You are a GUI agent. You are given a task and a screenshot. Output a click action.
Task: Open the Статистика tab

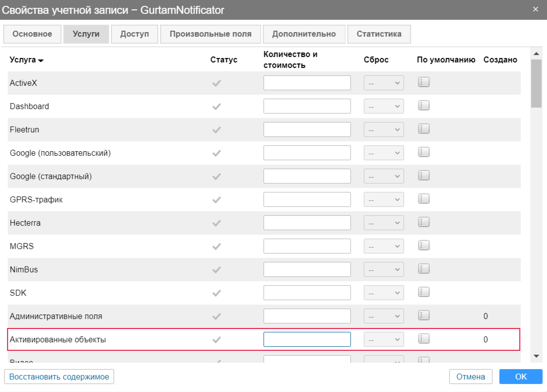[x=379, y=34]
